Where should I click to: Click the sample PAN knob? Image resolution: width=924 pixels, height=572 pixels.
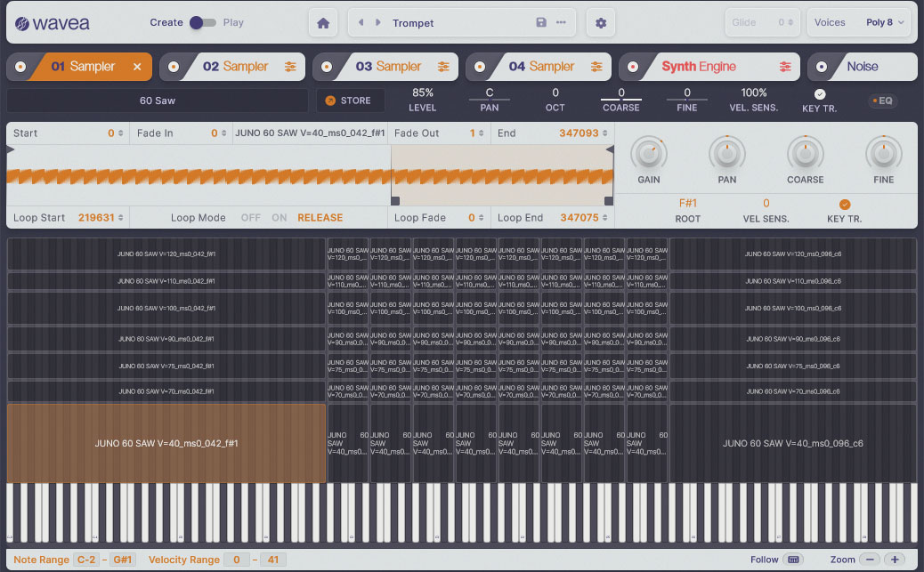[727, 154]
